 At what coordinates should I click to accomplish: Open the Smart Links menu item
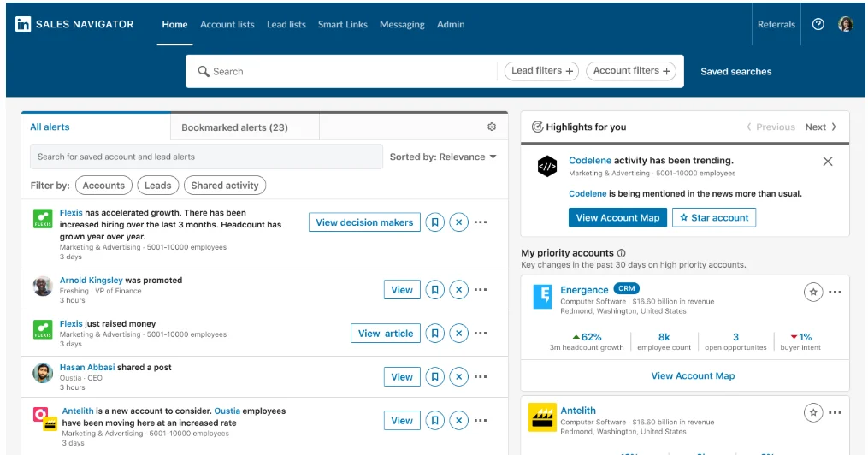342,24
